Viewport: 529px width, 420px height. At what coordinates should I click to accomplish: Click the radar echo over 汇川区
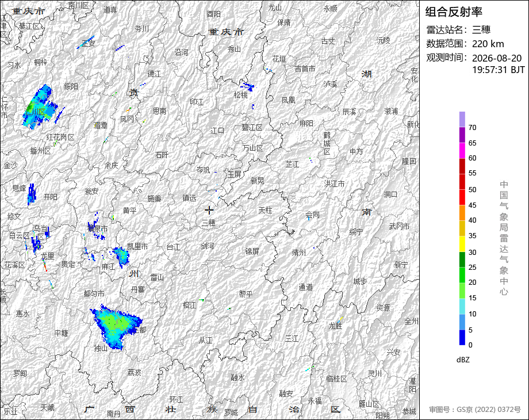[40, 106]
